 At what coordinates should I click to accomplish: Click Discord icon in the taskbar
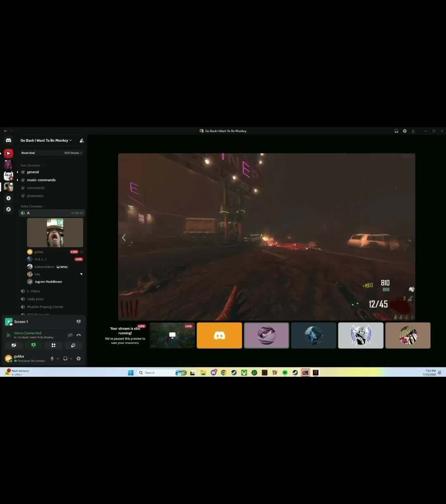click(213, 373)
